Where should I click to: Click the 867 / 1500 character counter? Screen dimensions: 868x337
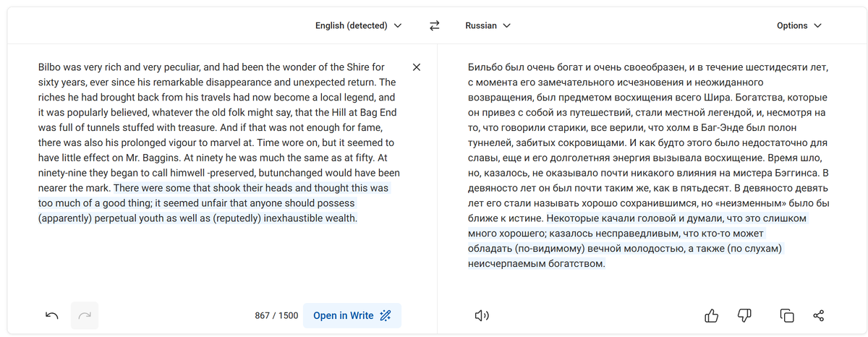(x=276, y=315)
